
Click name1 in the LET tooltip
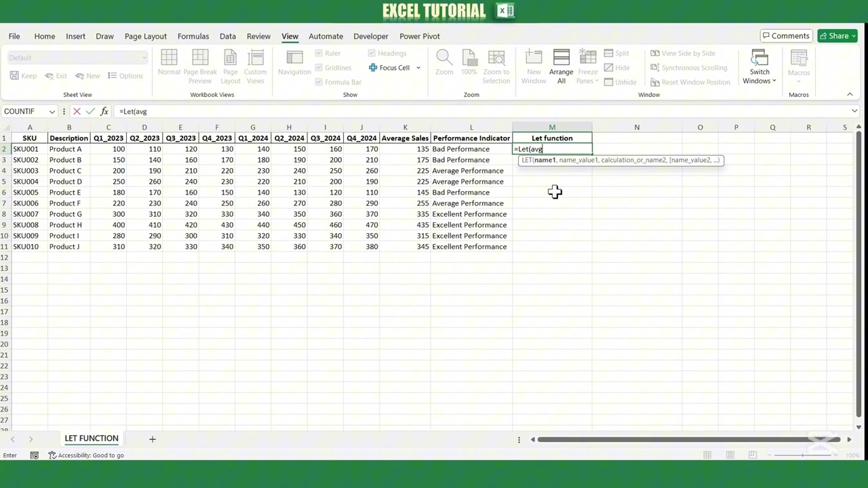coord(545,160)
